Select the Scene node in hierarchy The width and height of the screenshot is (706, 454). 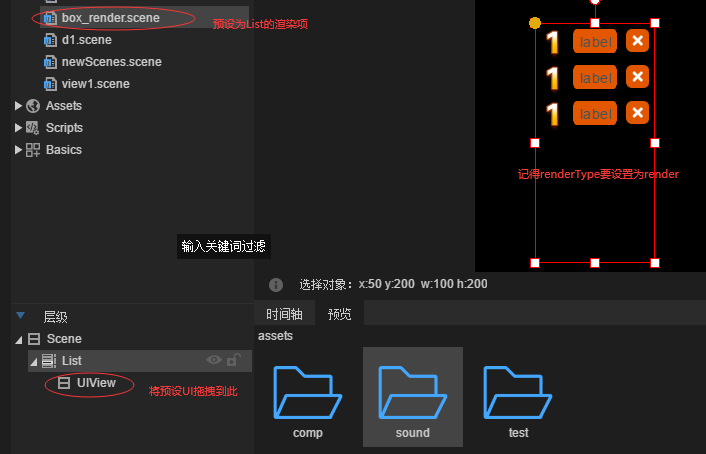coord(64,339)
